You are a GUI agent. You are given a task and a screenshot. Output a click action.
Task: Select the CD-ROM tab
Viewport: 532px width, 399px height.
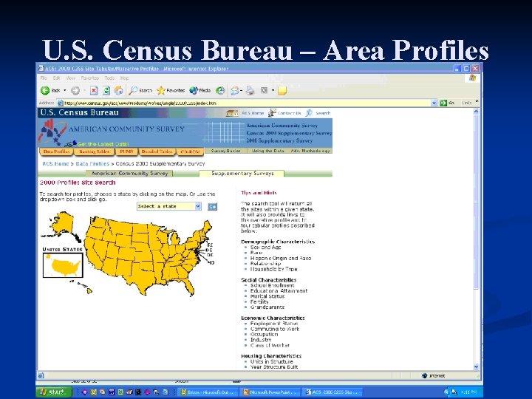(x=190, y=151)
